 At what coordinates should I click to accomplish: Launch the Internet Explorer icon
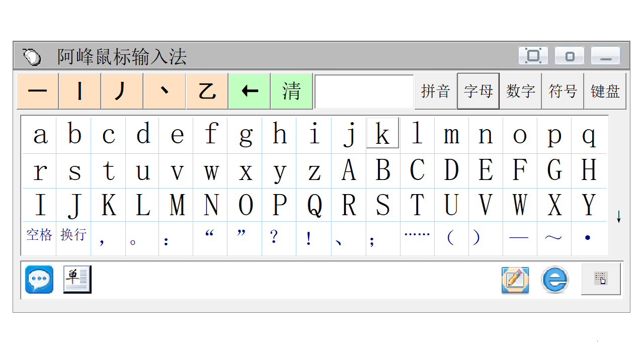coord(554,280)
